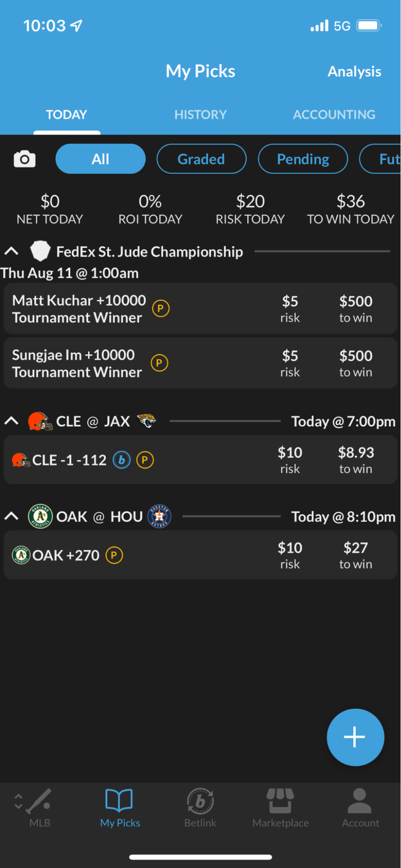Collapse the FedEx St. Jude Championship group
401x868 pixels.
click(11, 251)
